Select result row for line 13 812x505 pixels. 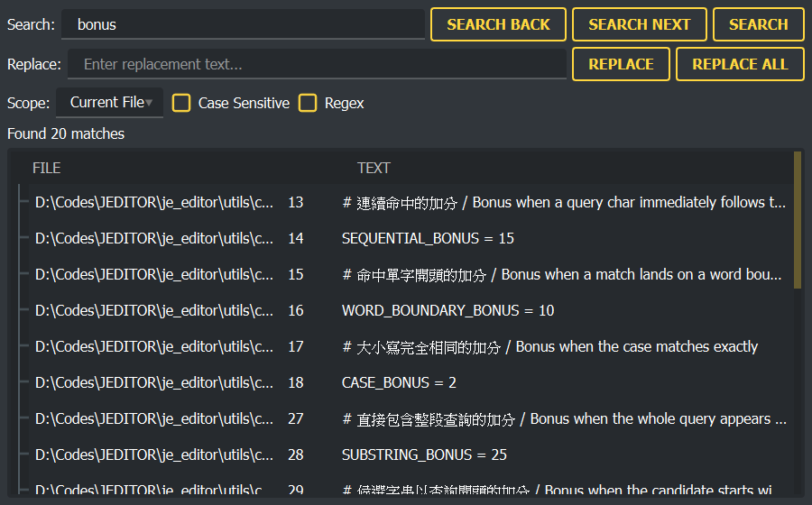click(x=411, y=202)
